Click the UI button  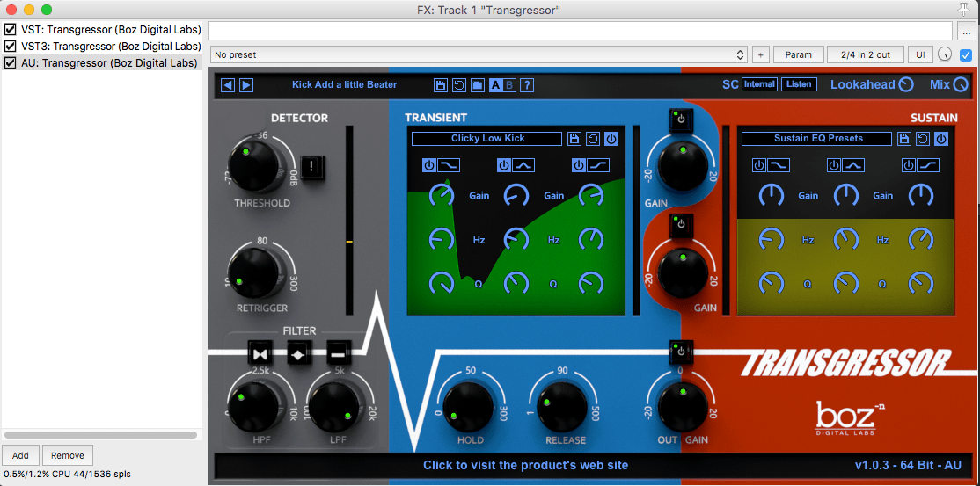point(920,55)
